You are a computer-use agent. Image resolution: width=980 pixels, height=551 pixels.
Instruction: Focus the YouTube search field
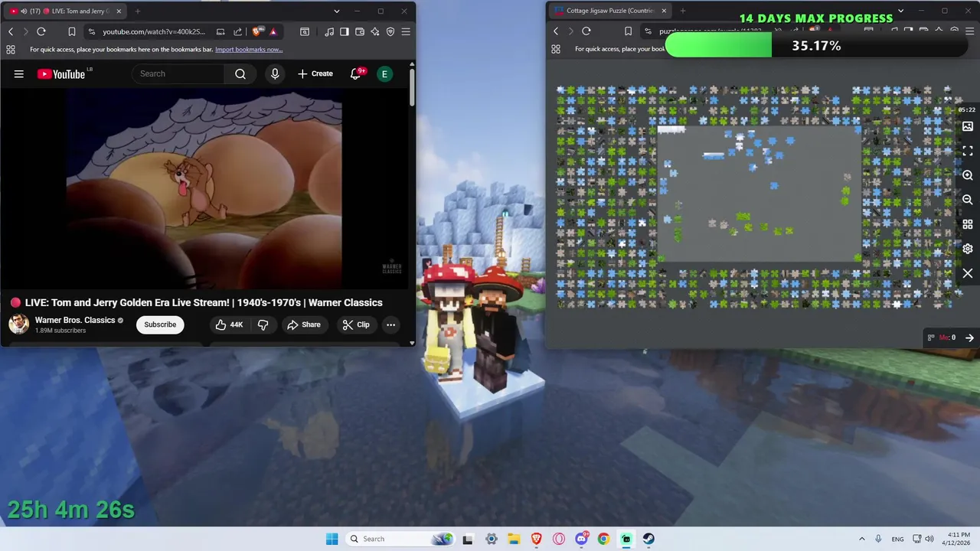coord(178,73)
